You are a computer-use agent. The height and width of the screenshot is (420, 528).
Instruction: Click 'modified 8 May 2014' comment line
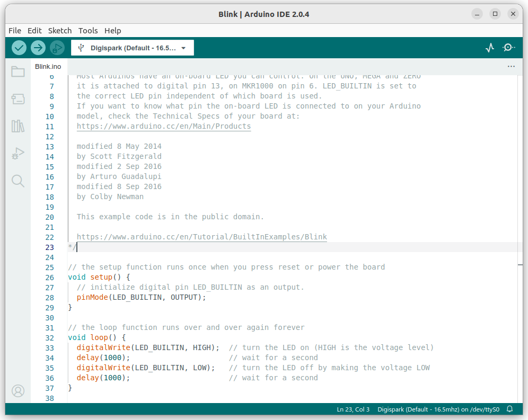[119, 146]
